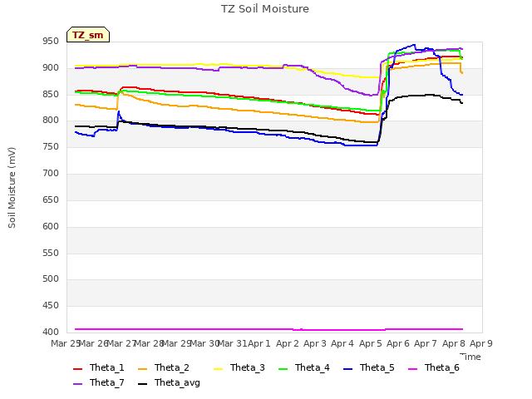Click the 600 y-axis tick label
The height and width of the screenshot is (399, 532).
pyautogui.click(x=51, y=226)
